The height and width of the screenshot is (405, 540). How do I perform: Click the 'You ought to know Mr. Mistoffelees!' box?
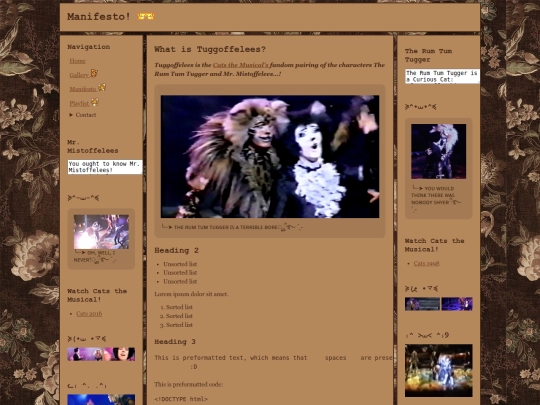click(105, 167)
